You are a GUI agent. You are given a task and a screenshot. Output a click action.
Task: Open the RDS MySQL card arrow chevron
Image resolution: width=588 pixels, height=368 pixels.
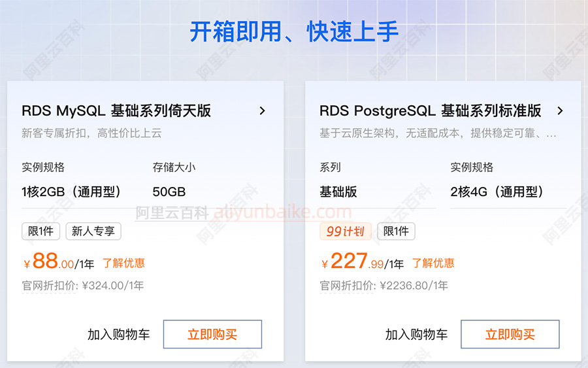263,111
